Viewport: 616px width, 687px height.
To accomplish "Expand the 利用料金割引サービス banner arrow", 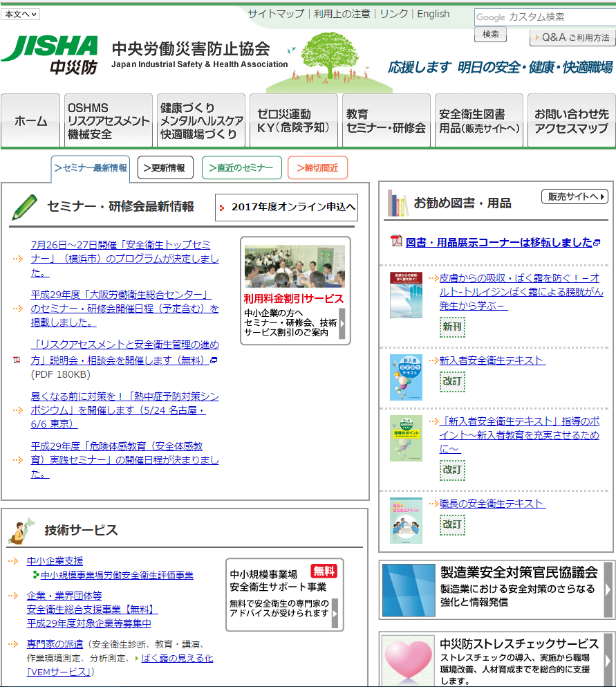I will click(342, 323).
